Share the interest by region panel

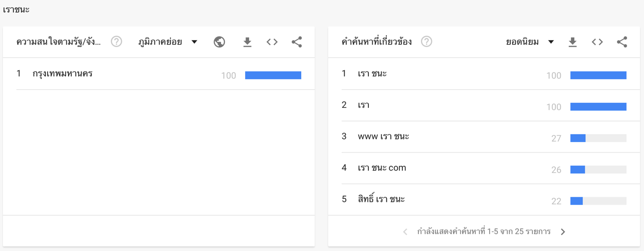[297, 42]
